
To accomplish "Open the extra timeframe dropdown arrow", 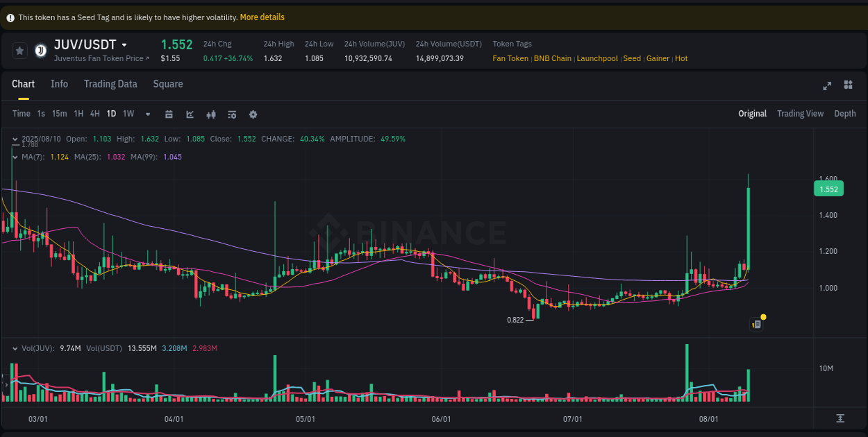I will 147,114.
